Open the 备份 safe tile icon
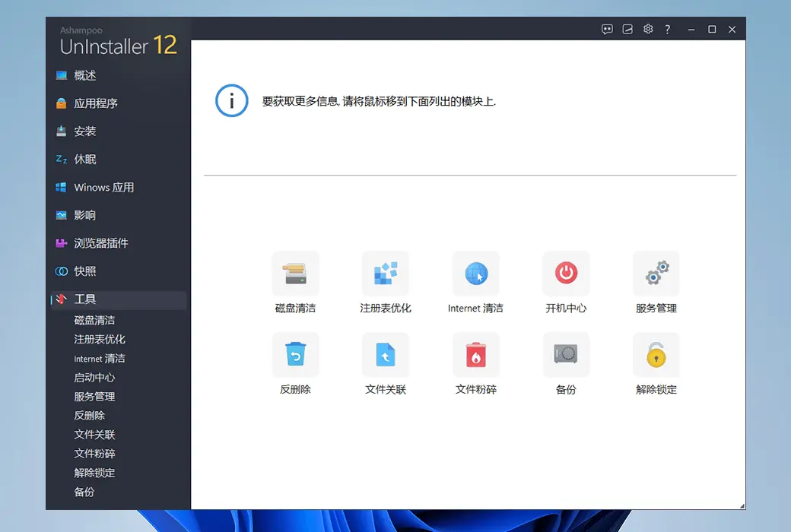This screenshot has width=791, height=532. click(566, 354)
